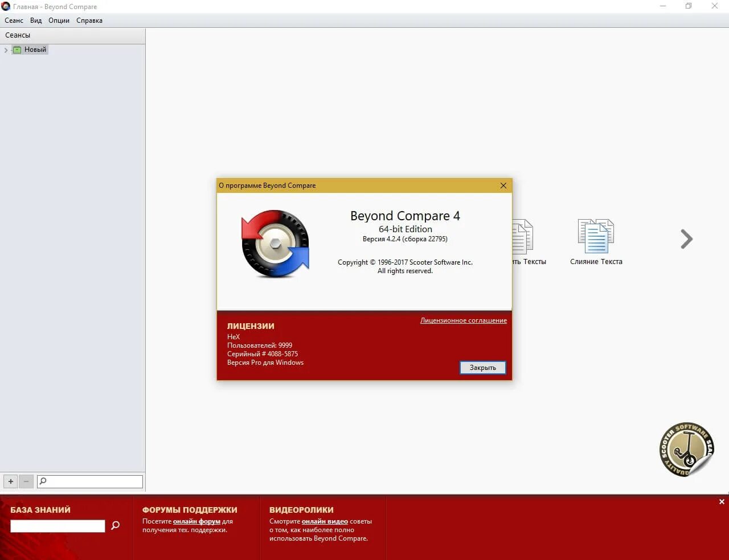The width and height of the screenshot is (729, 560).
Task: Search the knowledge base with magnifier
Action: click(116, 526)
